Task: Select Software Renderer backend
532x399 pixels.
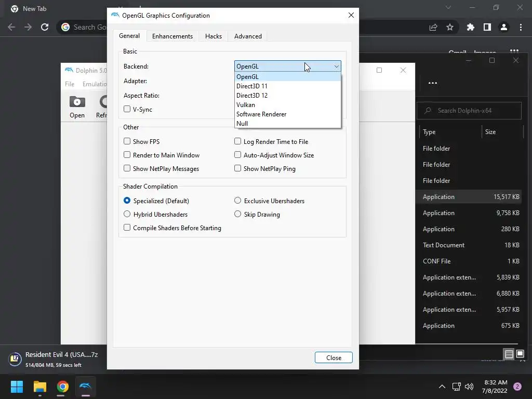Action: click(x=287, y=114)
